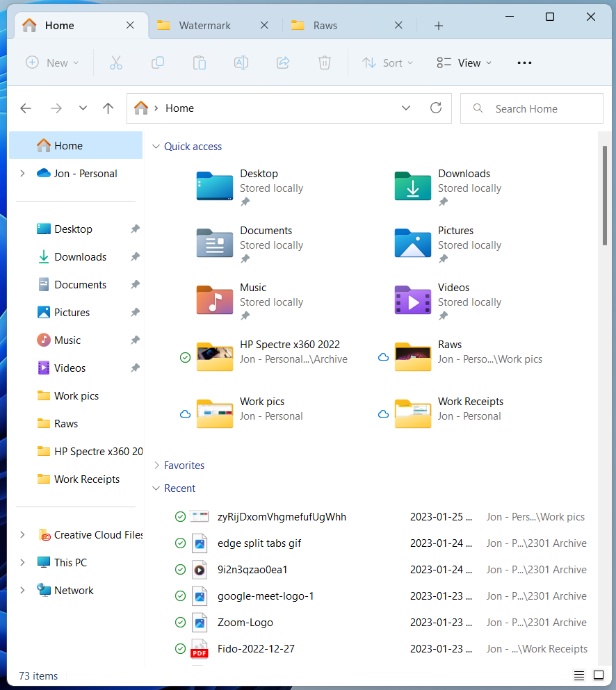Screen dimensions: 616x690
Task: Switch to the Raws tab
Action: click(x=325, y=26)
